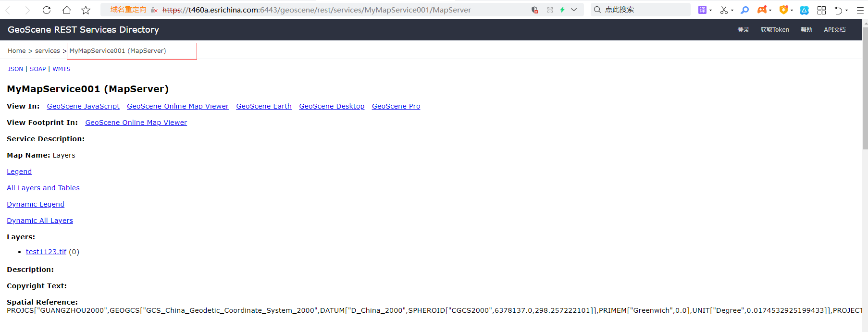The width and height of the screenshot is (868, 332).
Task: Reload the page with the refresh icon
Action: (x=47, y=10)
